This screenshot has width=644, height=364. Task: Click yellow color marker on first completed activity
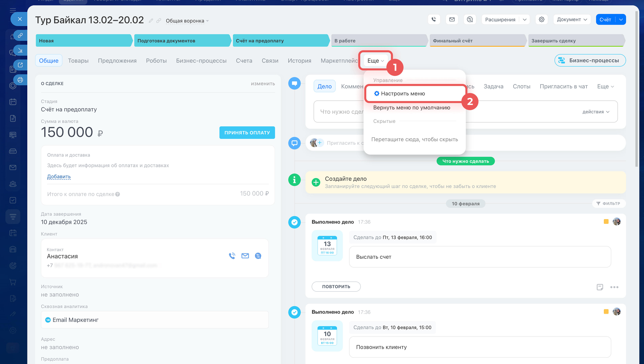[x=606, y=222]
